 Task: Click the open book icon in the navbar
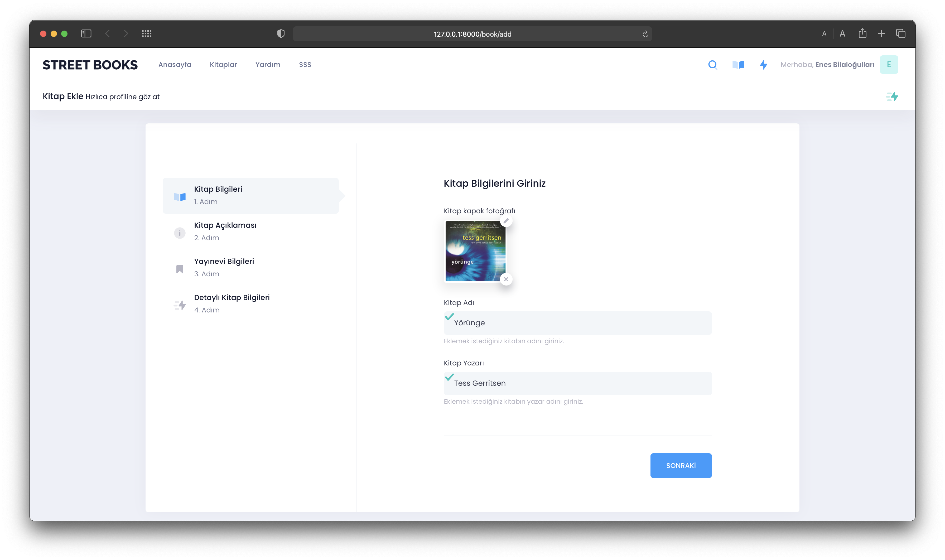coord(738,65)
